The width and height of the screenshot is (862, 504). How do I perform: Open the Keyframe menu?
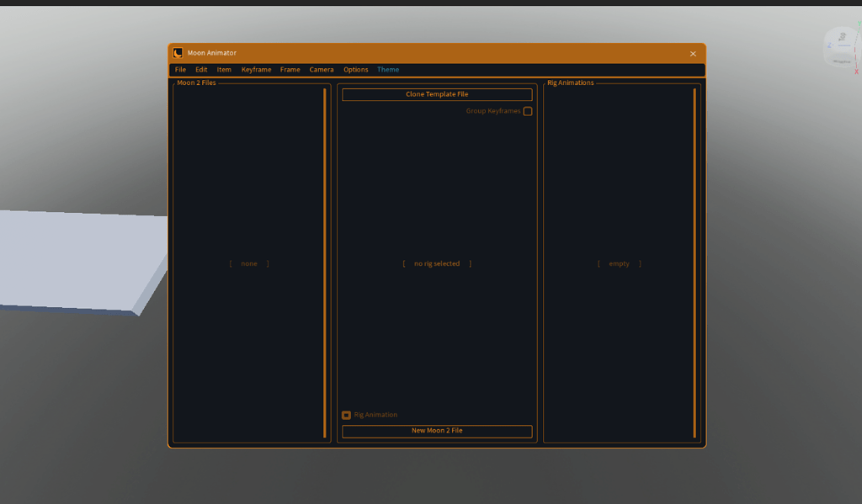pos(255,69)
